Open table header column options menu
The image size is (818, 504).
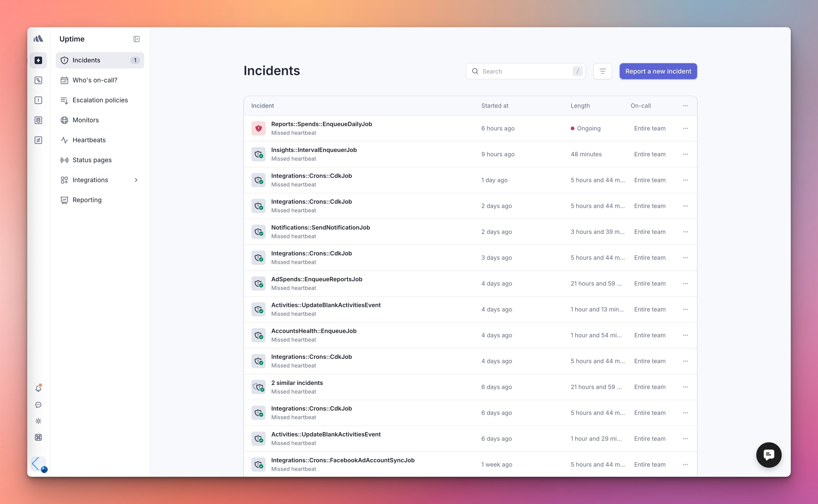coord(685,106)
